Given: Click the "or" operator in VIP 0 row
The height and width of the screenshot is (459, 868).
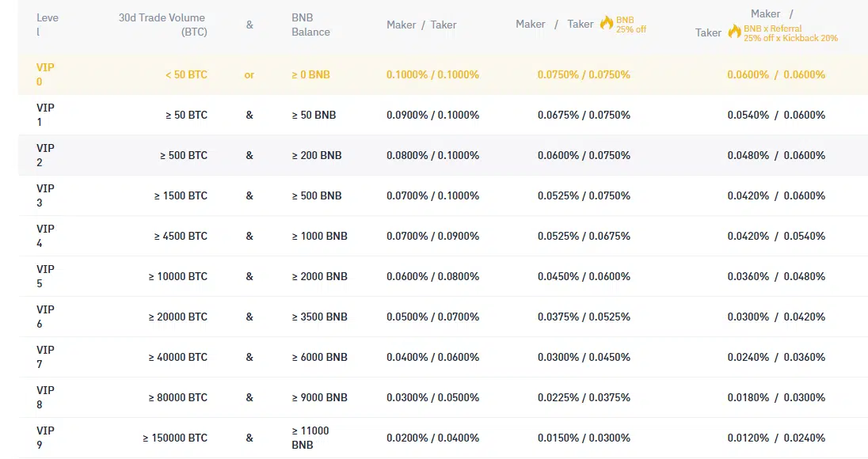Looking at the screenshot, I should pos(249,74).
